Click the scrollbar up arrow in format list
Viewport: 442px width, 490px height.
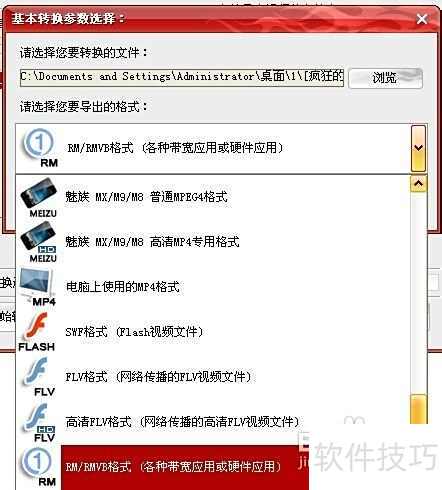click(x=418, y=183)
